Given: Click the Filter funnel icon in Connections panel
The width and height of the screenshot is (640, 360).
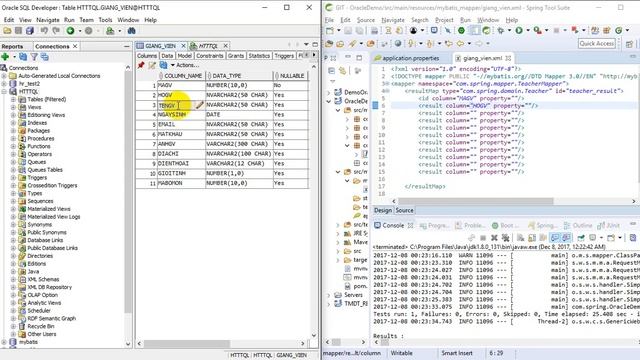Looking at the screenshot, I should (34, 57).
